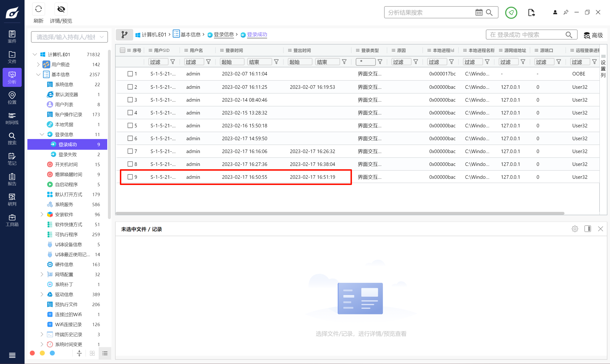
Task: Click the collapse/align icon at bottom
Action: [79, 353]
